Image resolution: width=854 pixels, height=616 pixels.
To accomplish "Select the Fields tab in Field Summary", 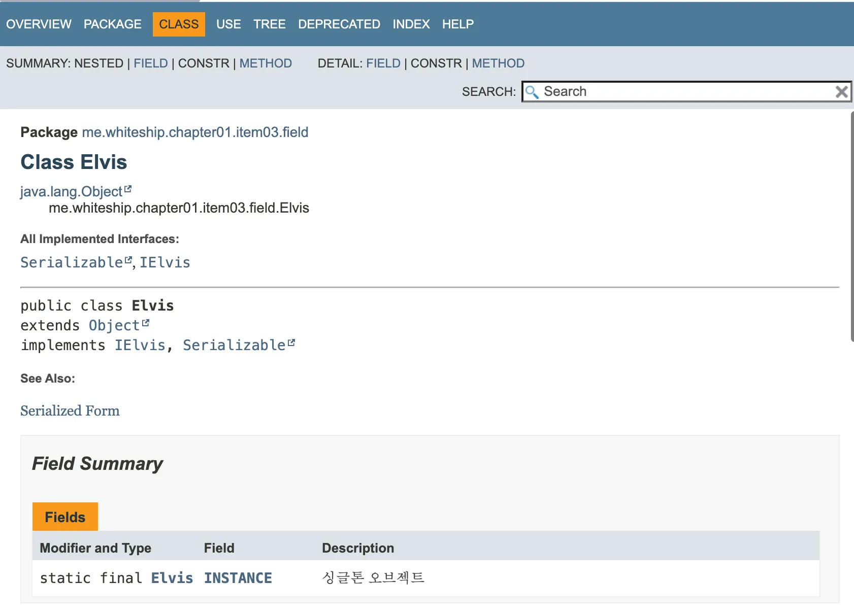I will pos(65,517).
